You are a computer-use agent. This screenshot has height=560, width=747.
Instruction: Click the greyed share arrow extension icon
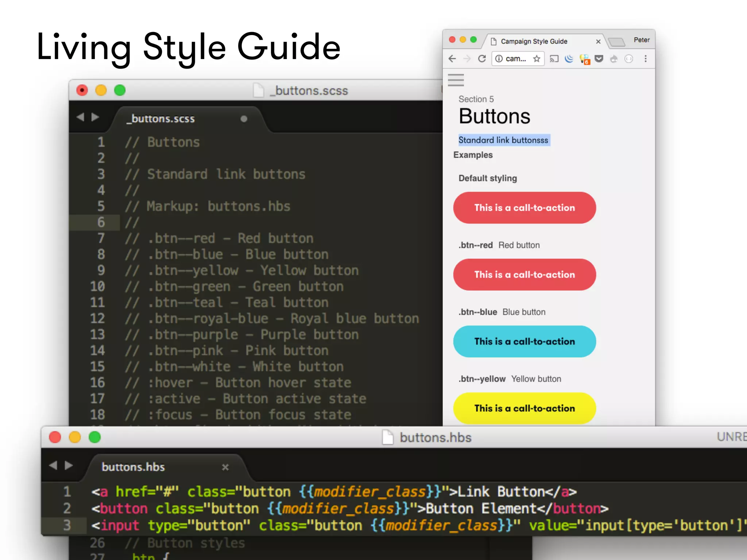tap(614, 59)
